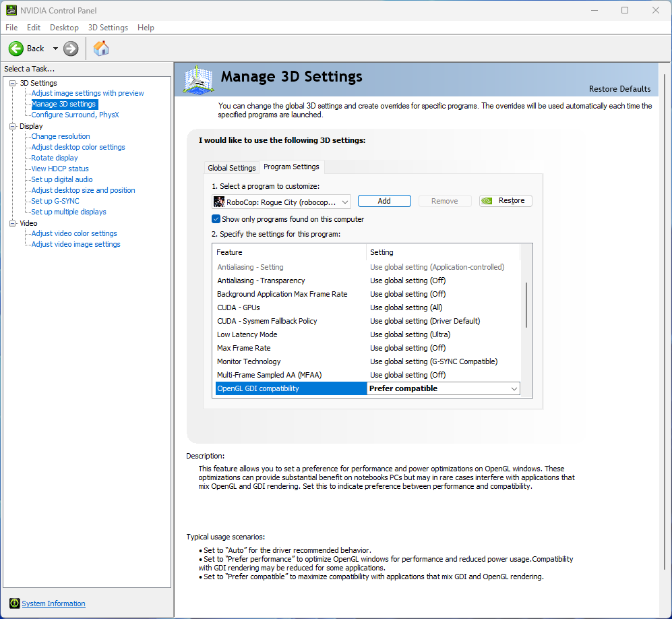Open Adjust desktop size and position
The image size is (672, 619).
[x=83, y=190]
